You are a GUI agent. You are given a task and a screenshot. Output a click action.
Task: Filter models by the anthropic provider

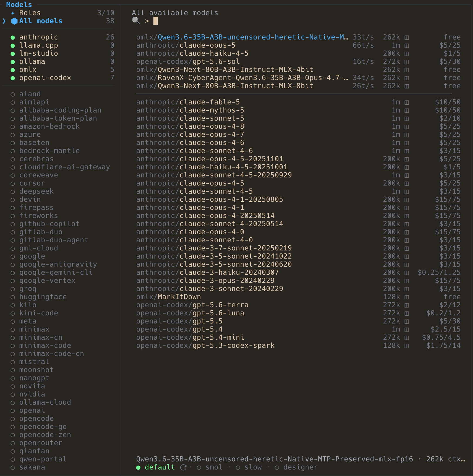pyautogui.click(x=63, y=37)
